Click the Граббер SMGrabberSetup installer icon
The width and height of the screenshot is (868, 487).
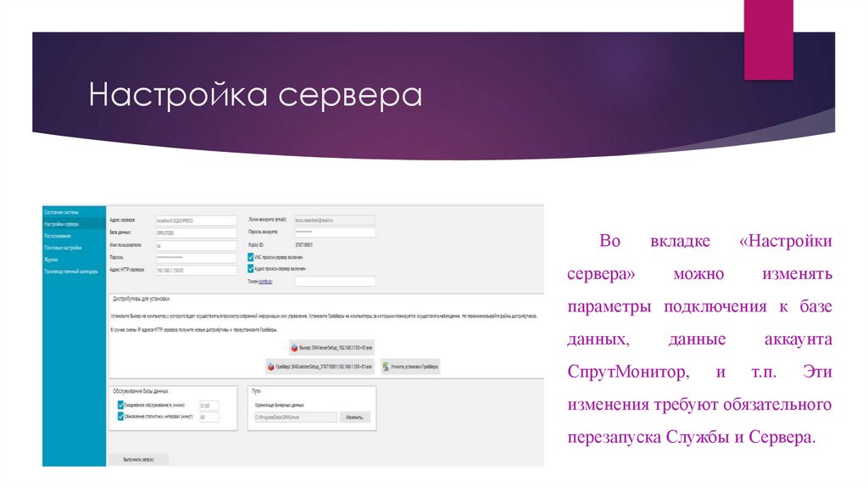click(270, 367)
